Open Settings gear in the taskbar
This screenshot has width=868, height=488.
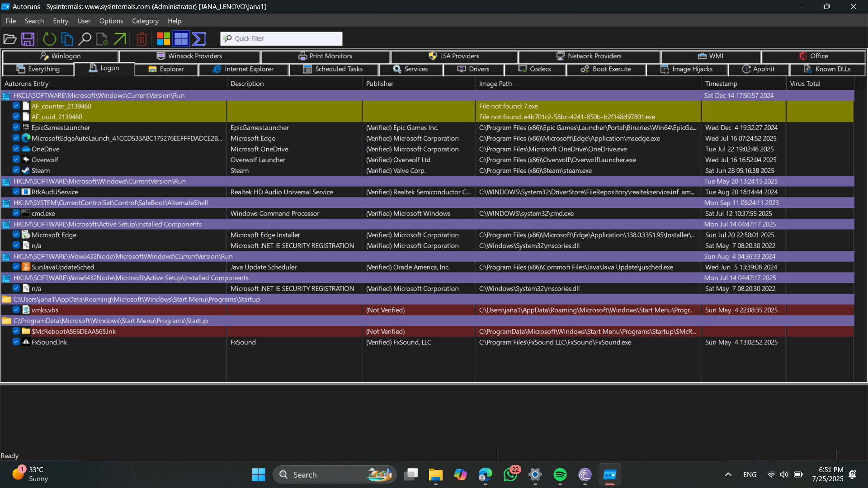[535, 474]
